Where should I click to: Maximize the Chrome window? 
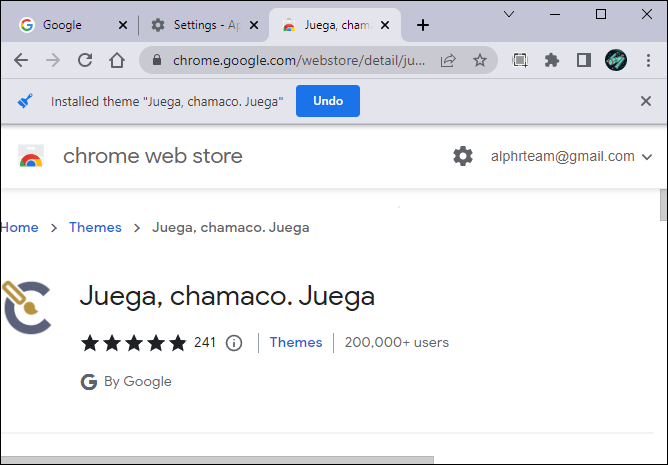pyautogui.click(x=601, y=14)
